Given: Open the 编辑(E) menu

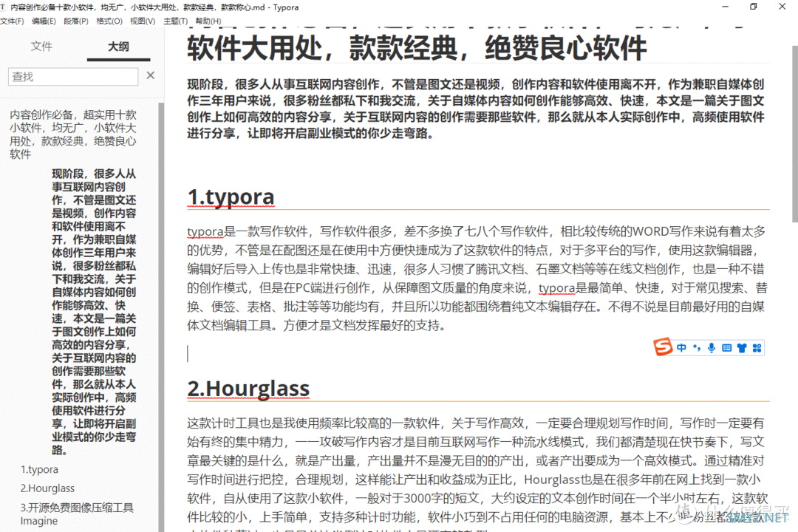Looking at the screenshot, I should click(x=44, y=21).
